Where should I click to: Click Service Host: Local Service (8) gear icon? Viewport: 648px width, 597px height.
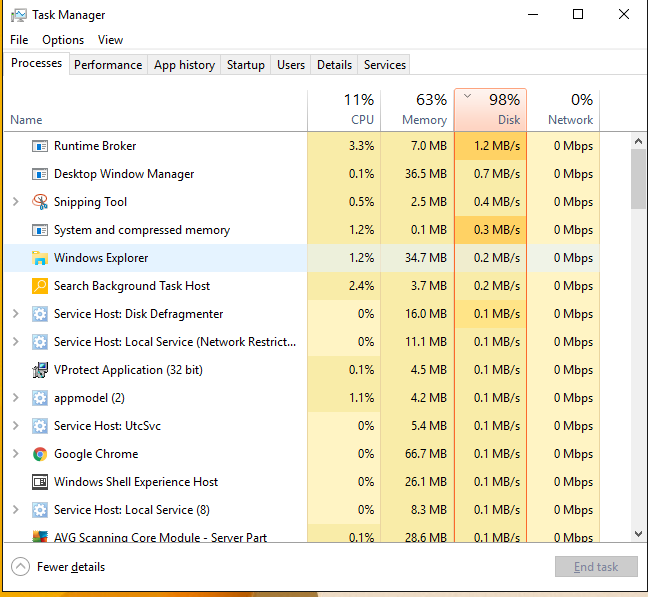40,510
